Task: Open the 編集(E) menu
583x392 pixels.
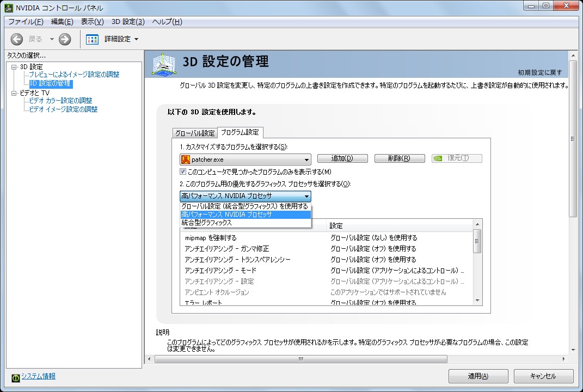Action: (62, 22)
